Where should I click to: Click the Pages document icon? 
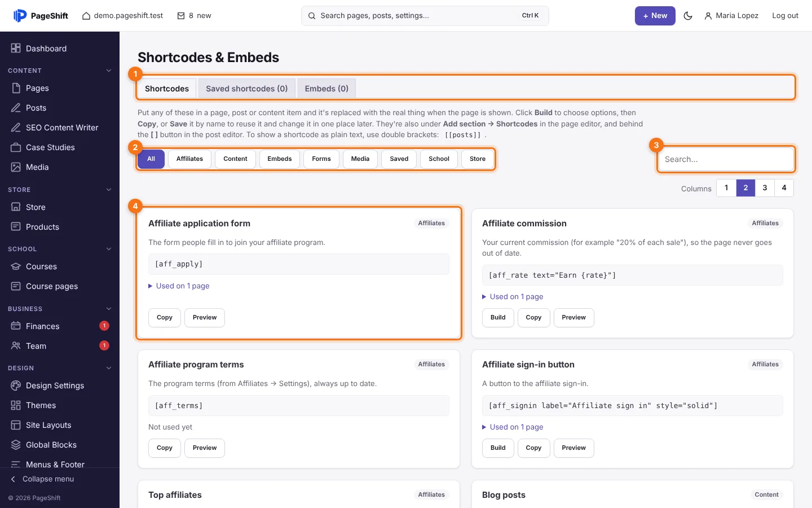pos(16,88)
